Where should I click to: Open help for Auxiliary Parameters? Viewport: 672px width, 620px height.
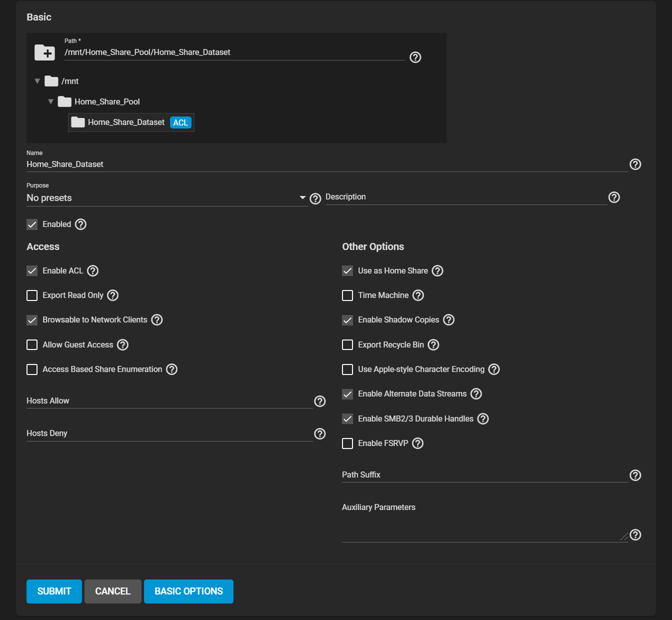coord(635,535)
